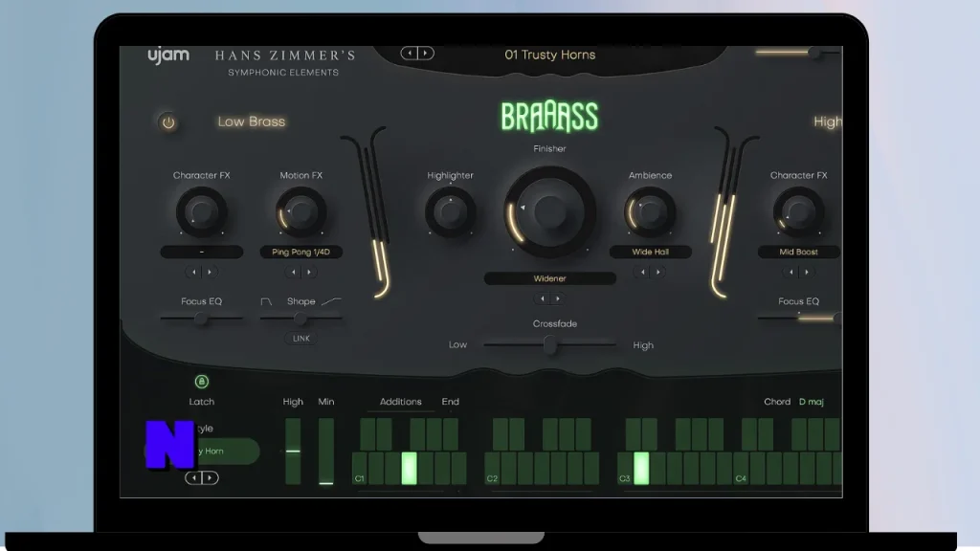Click the large Finisher knob
This screenshot has height=551, width=980.
coord(549,212)
